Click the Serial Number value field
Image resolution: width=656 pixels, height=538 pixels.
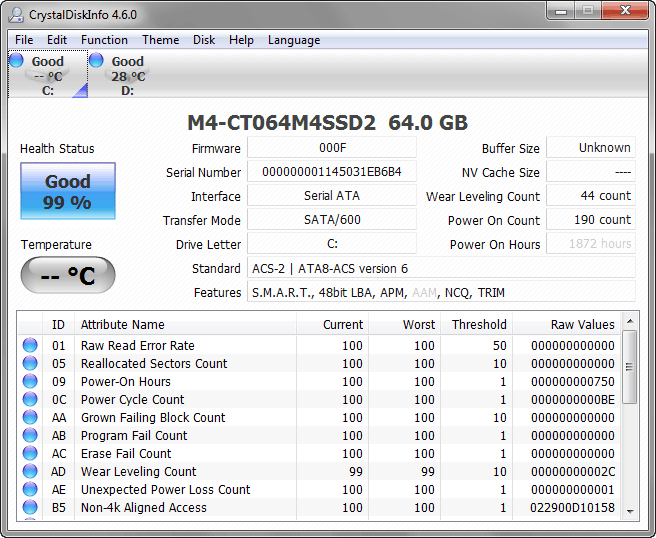332,172
